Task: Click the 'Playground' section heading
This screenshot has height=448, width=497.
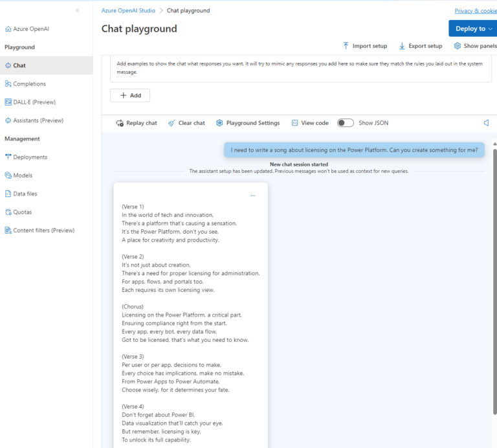Action: coord(19,47)
